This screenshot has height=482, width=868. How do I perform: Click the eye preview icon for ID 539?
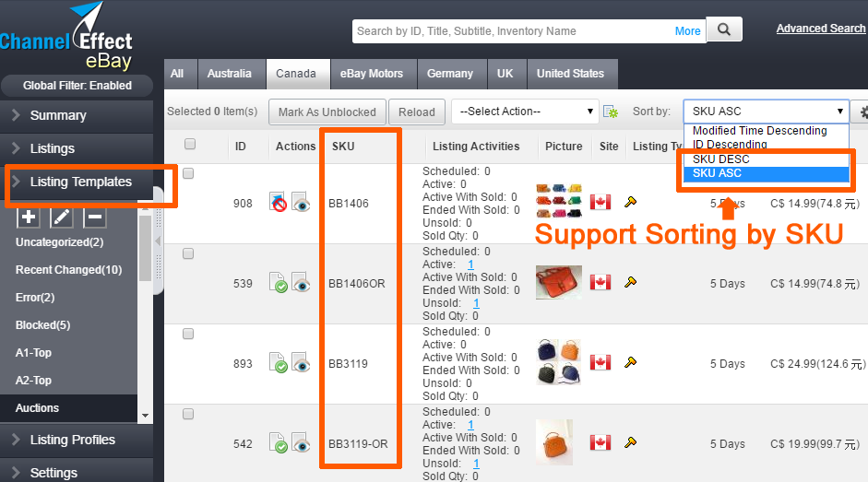(301, 282)
